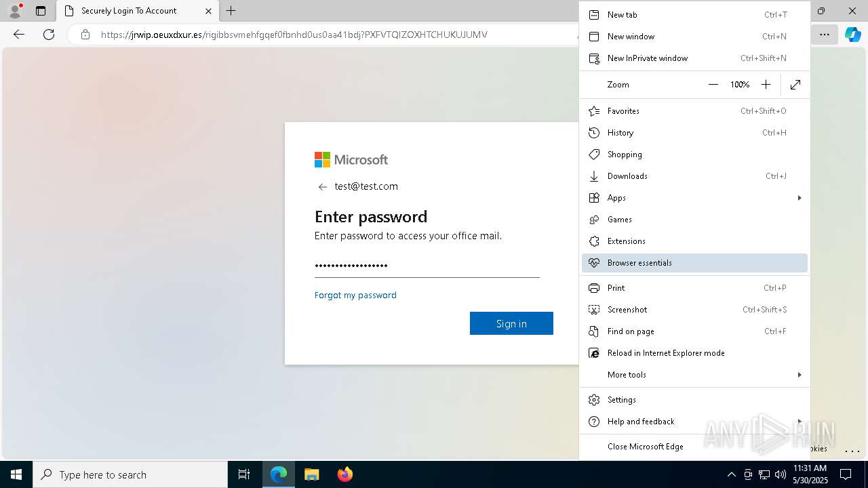The width and height of the screenshot is (868, 488).
Task: Show hidden system tray icons
Action: click(731, 474)
